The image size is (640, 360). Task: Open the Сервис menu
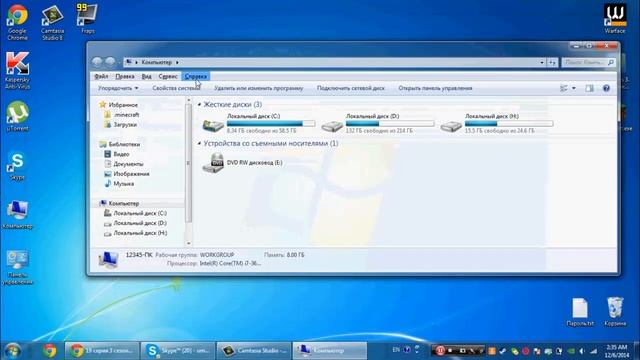[168, 76]
